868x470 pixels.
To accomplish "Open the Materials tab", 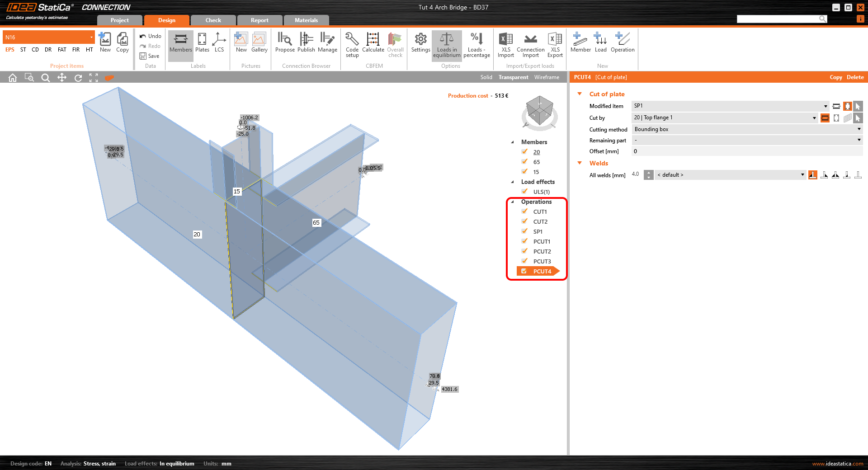I will pos(306,20).
